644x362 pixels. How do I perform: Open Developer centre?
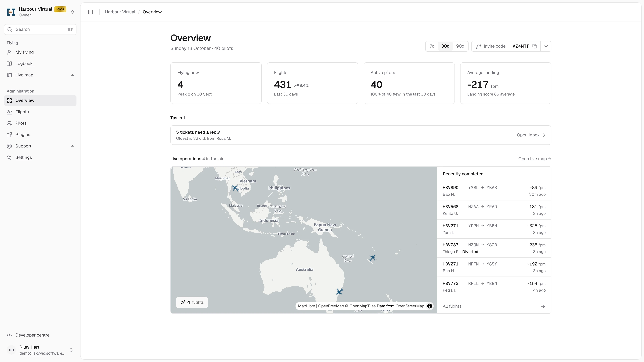[40, 335]
